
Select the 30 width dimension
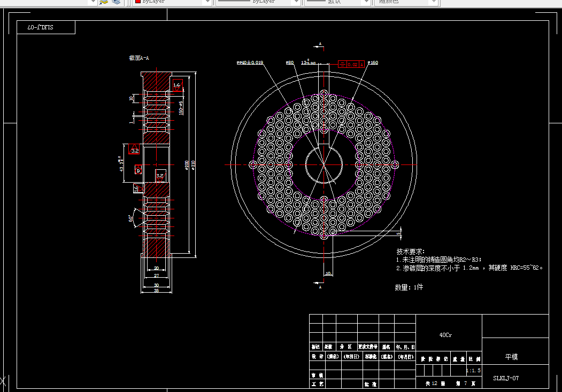156,285
